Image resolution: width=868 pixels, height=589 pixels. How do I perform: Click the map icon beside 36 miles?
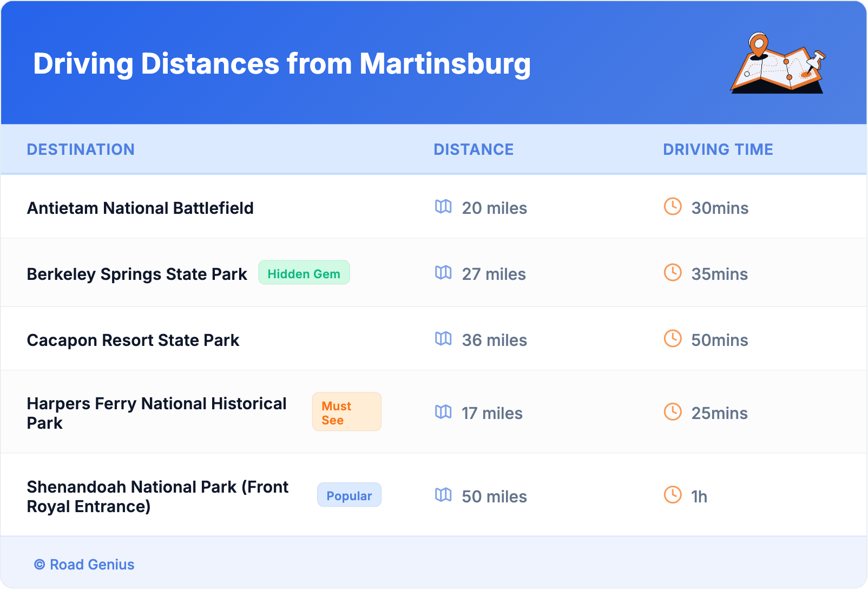click(x=443, y=338)
